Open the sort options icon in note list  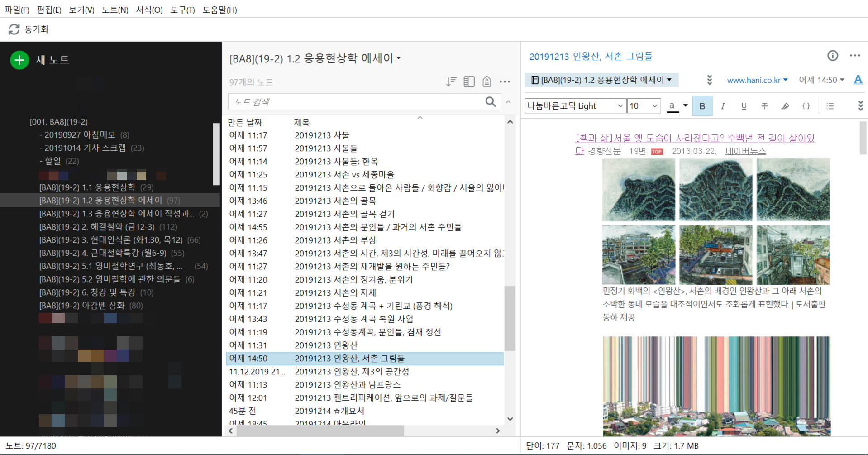[x=451, y=81]
